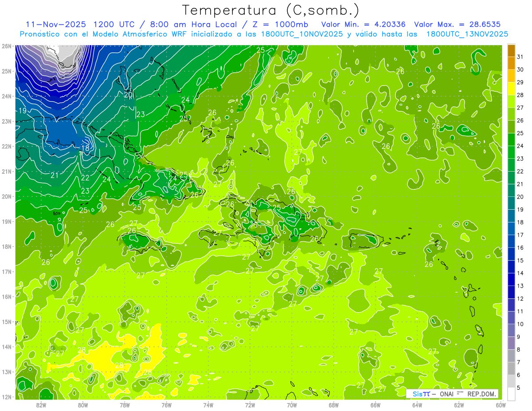This screenshot has width=532, height=411.
Task: Select the color bar swatch between 30 and 31
Action: coord(511,63)
